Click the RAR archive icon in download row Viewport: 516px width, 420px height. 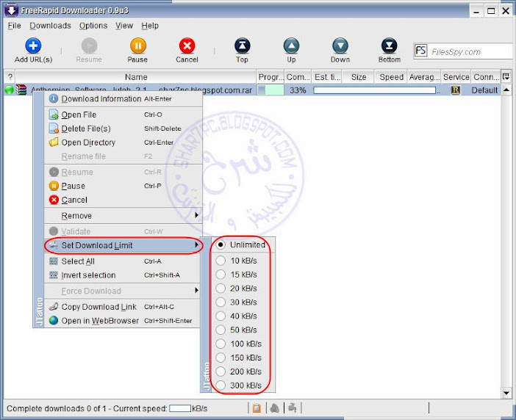click(21, 90)
